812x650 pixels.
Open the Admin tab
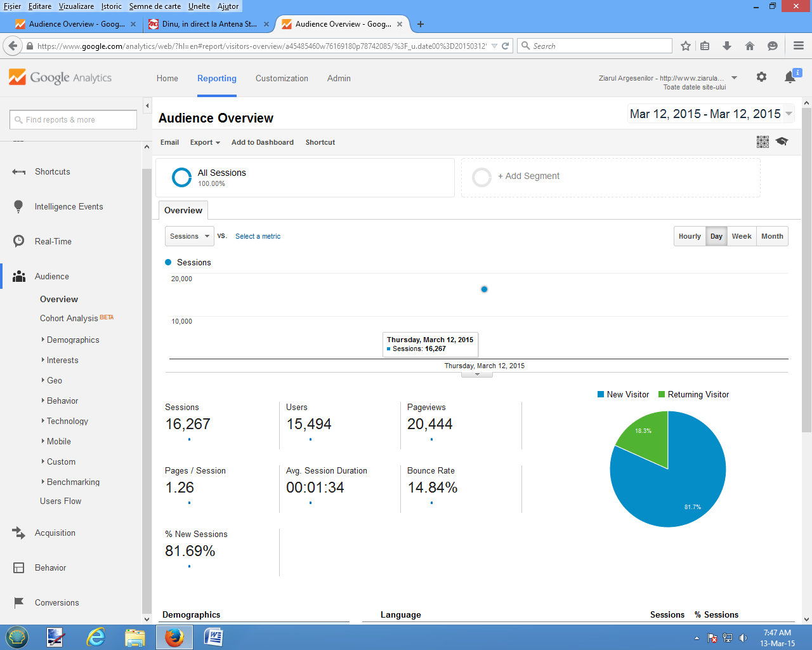339,78
